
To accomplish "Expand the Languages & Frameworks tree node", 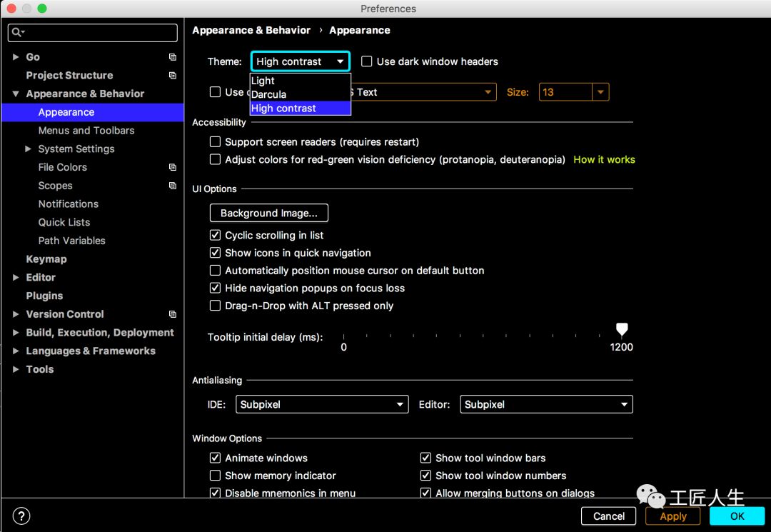I will tap(16, 351).
